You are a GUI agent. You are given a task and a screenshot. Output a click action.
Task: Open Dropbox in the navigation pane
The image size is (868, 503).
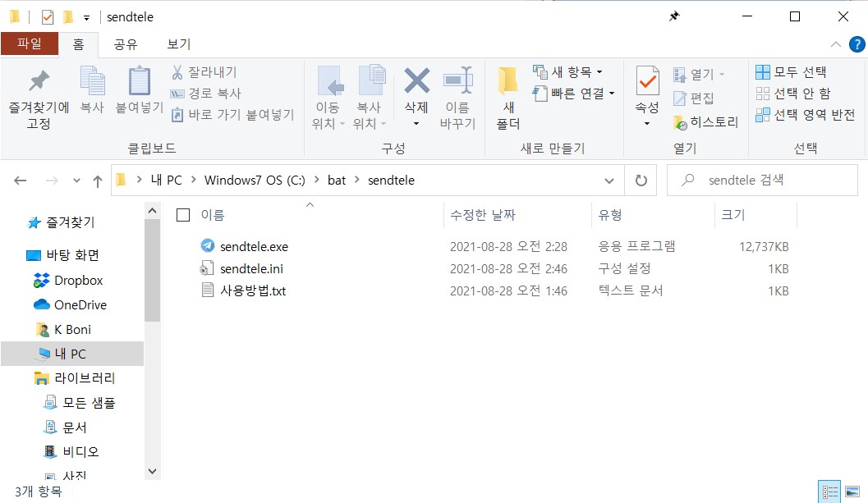pos(79,281)
